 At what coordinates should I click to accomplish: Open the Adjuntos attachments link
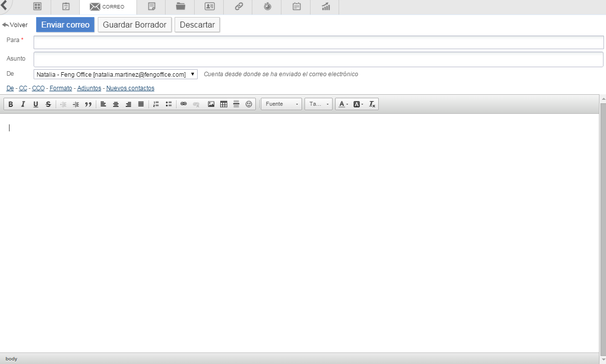pyautogui.click(x=89, y=88)
